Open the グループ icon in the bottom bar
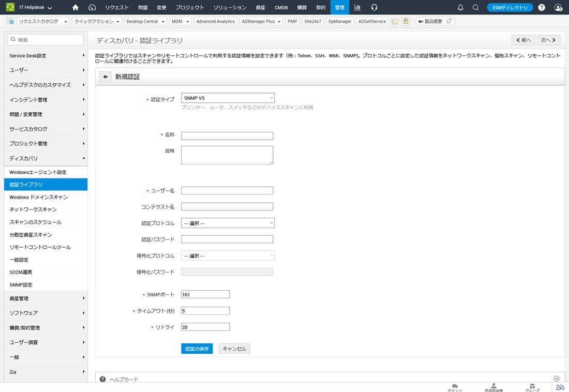Image resolution: width=569 pixels, height=392 pixels. 532,388
